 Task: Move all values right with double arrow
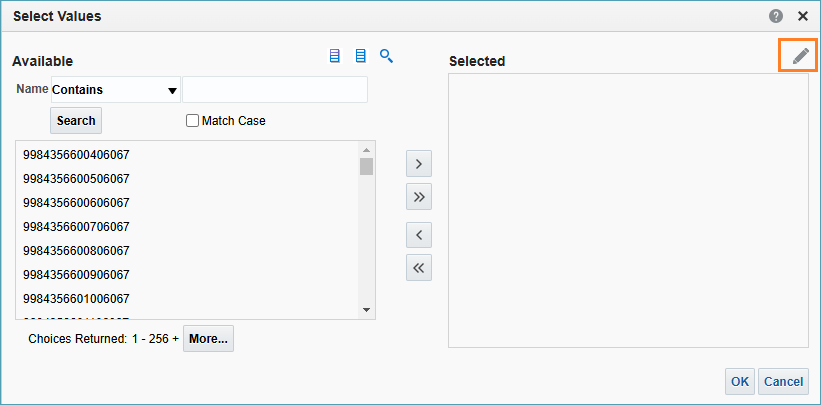point(419,196)
